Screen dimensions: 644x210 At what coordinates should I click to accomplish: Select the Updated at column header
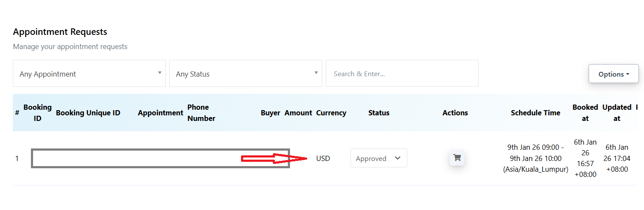[x=617, y=113]
